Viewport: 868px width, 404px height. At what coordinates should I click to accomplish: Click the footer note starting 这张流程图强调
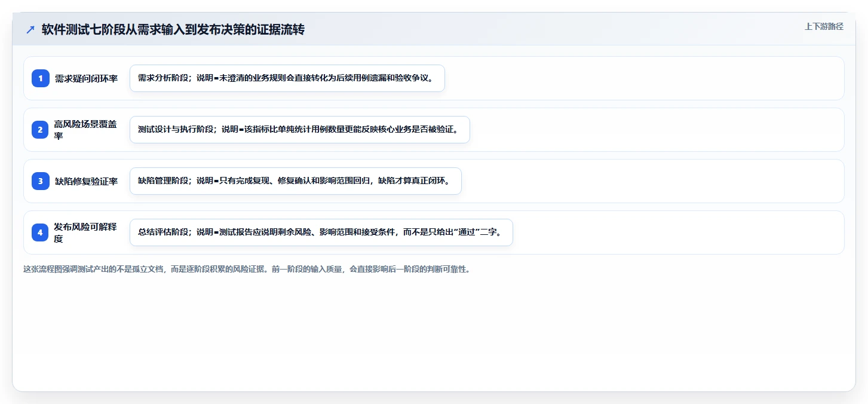(247, 270)
